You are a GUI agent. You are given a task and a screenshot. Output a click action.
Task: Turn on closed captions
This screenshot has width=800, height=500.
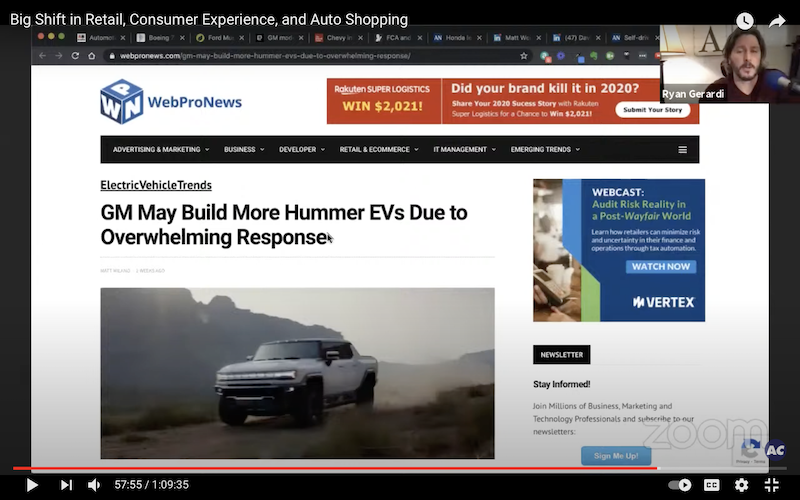711,485
